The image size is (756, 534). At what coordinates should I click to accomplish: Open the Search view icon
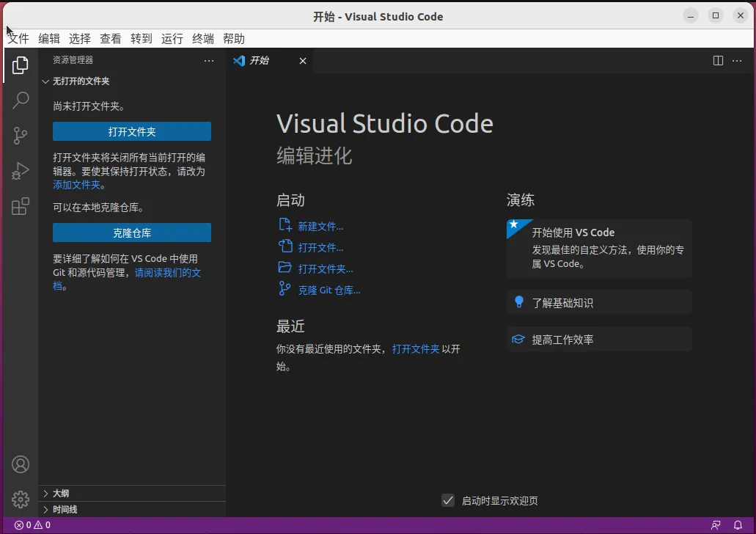21,100
